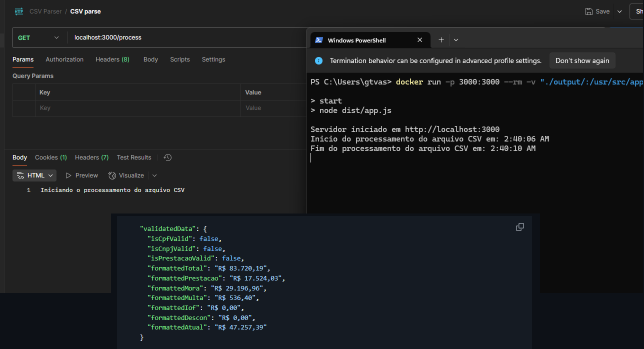This screenshot has height=349, width=644.
Task: Close the Windows PowerShell tab
Action: point(420,40)
